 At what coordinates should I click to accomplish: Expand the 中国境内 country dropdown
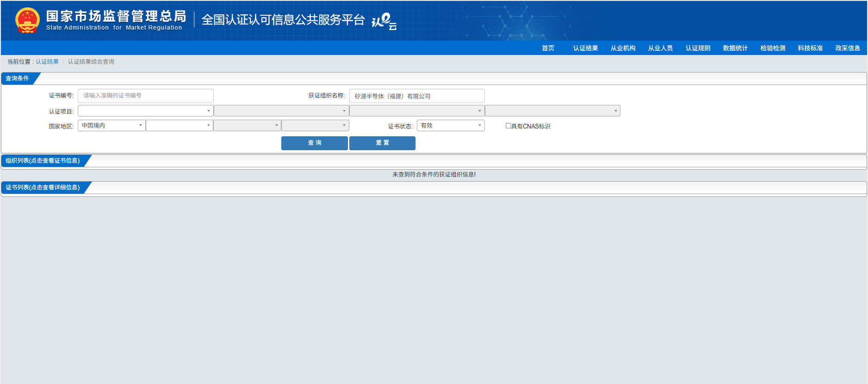pos(112,126)
